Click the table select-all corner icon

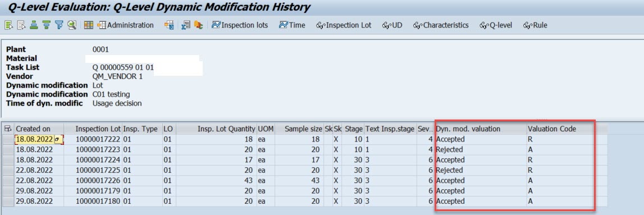(7, 129)
